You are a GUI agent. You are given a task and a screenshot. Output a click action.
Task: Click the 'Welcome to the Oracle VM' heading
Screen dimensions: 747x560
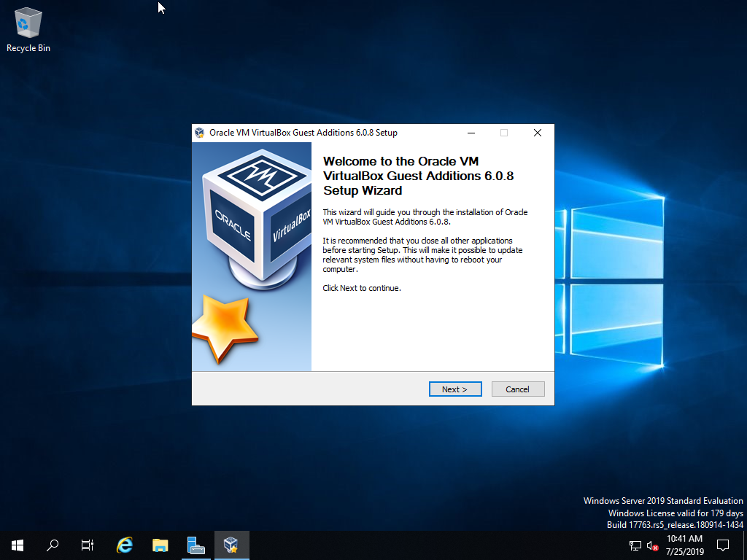coord(418,176)
